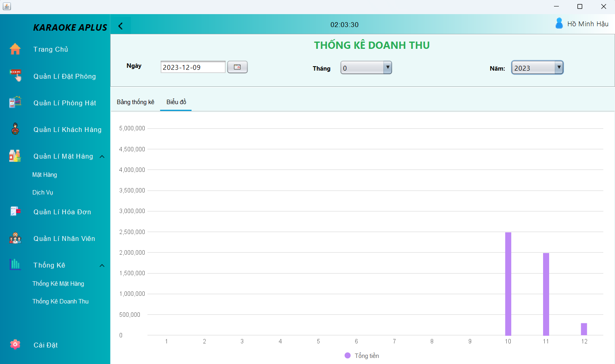The height and width of the screenshot is (364, 615).
Task: Open the calendar date picker button
Action: click(237, 67)
